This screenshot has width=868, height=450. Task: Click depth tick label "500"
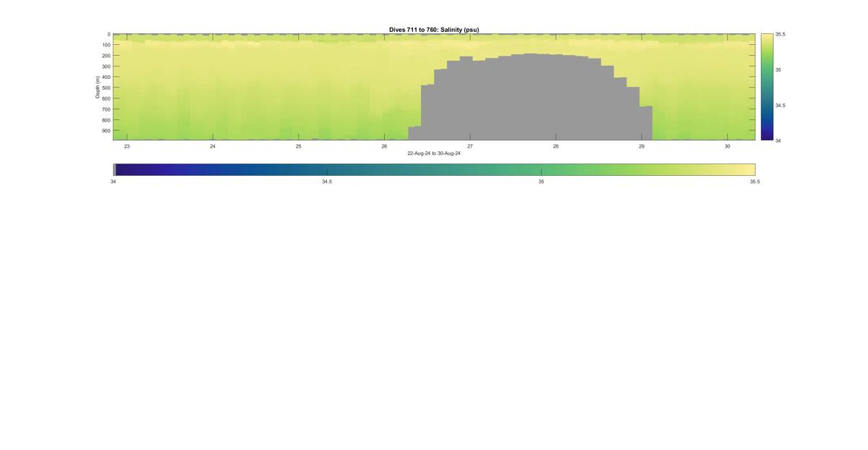[x=106, y=88]
